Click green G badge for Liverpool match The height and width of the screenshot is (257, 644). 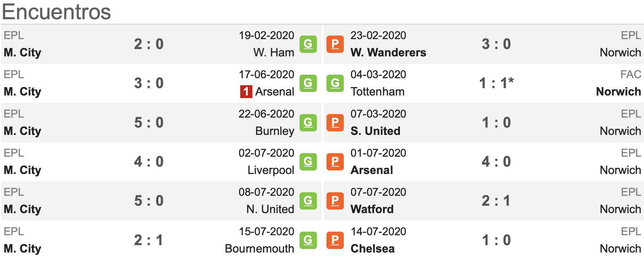[308, 162]
